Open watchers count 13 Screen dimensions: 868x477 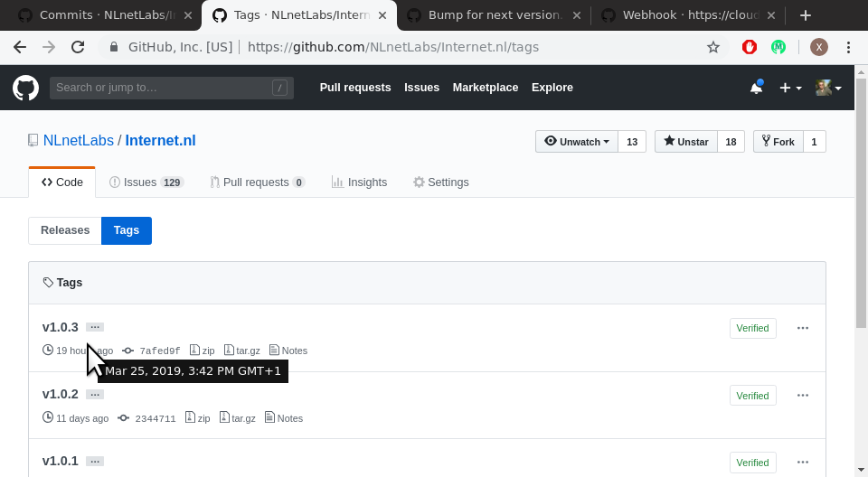632,142
